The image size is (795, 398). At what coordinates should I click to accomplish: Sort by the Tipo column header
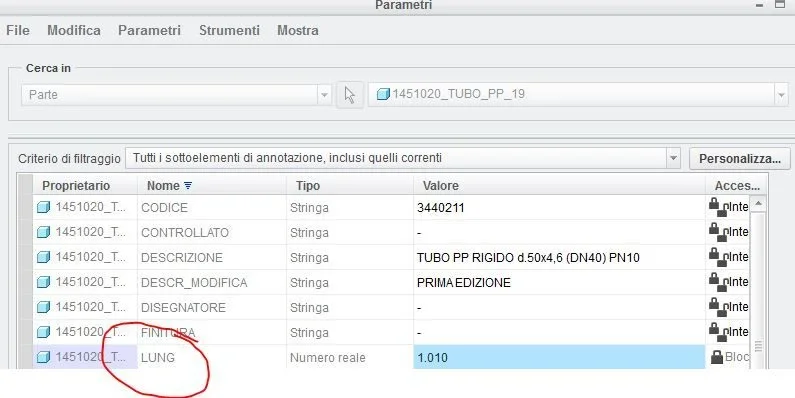coord(308,186)
